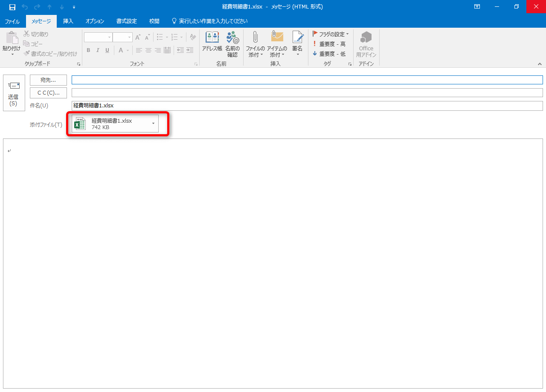
Task: Click the 実行したい作業を入力してください search box
Action: 209,21
